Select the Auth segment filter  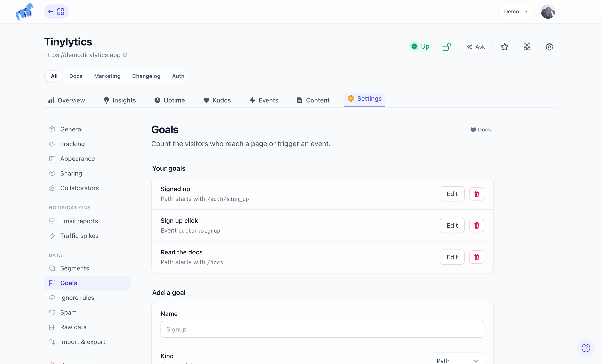click(x=178, y=76)
